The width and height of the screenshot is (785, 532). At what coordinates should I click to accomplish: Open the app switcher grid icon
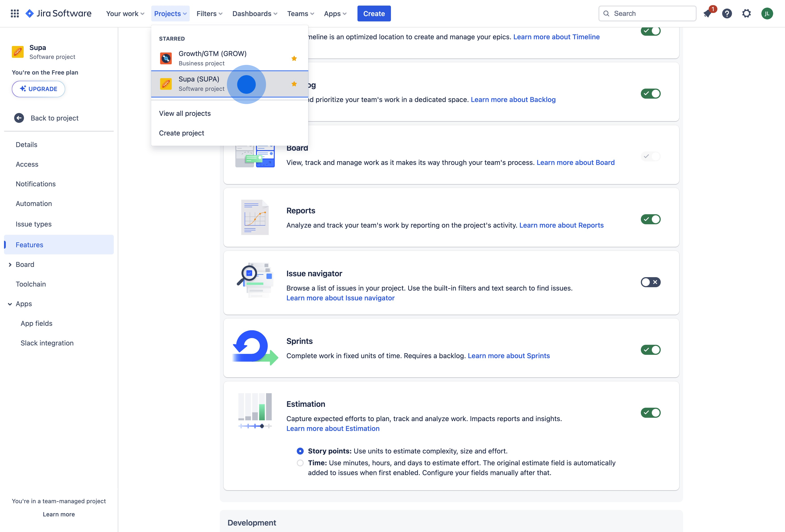[15, 14]
